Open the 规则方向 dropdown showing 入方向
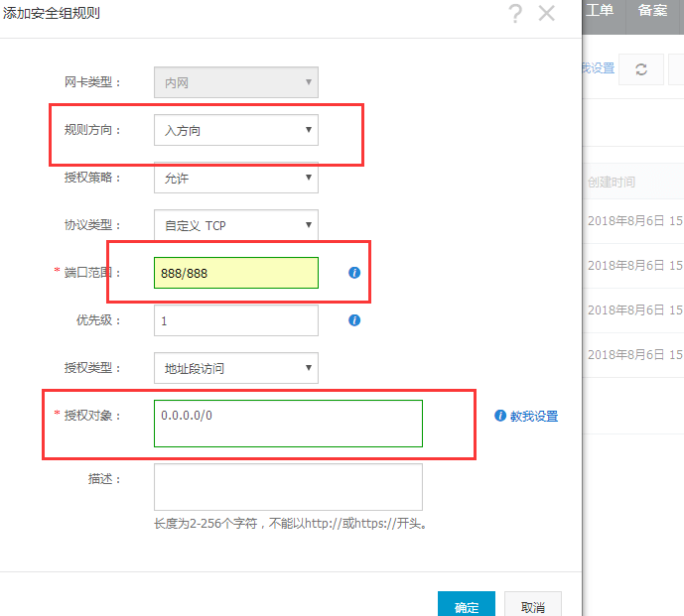 tap(236, 130)
